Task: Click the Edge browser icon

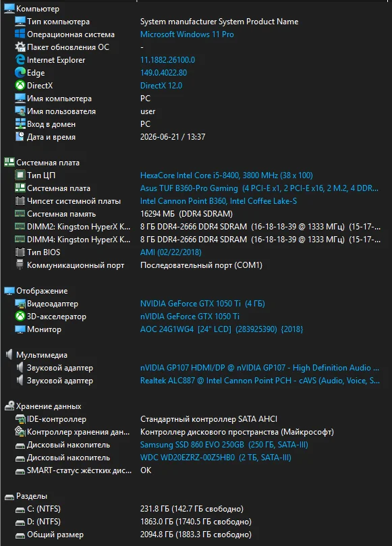Action: [20, 72]
